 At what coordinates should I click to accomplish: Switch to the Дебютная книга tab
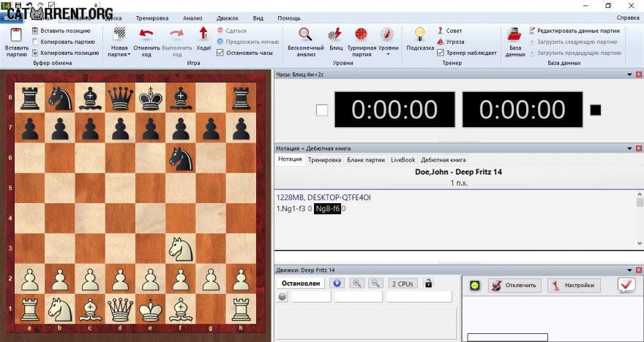pyautogui.click(x=443, y=160)
